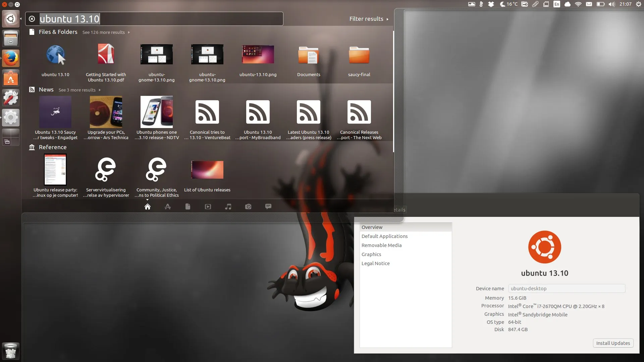Open Legal Notice entry
Viewport: 644px width, 362px height.
(x=375, y=263)
